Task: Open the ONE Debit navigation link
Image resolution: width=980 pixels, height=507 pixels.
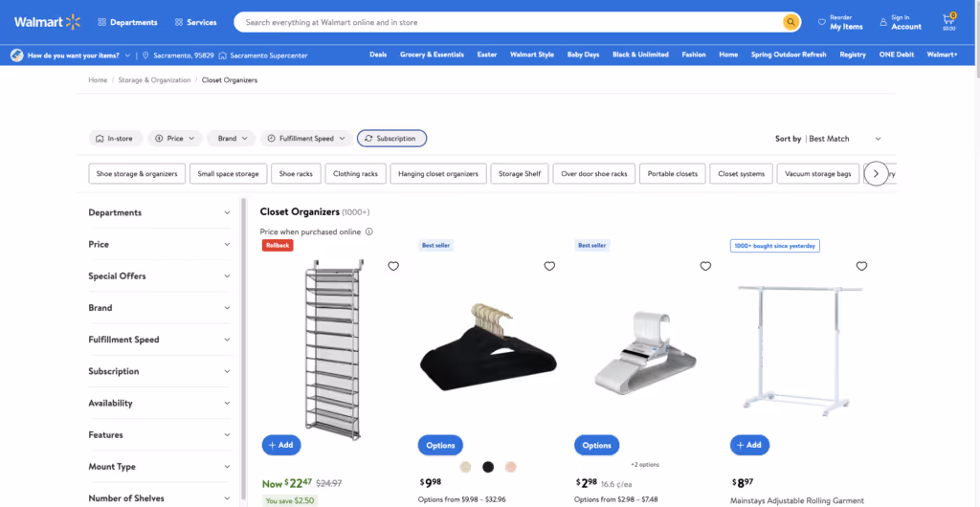Action: (x=896, y=55)
